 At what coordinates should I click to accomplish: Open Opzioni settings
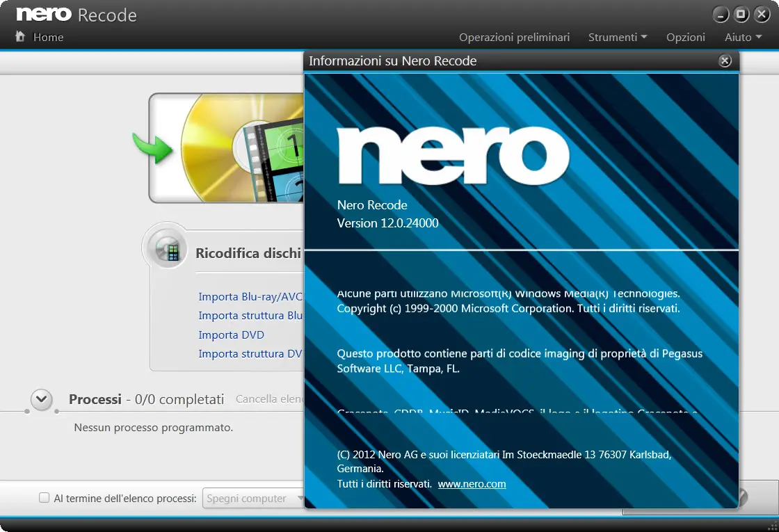[x=686, y=38]
